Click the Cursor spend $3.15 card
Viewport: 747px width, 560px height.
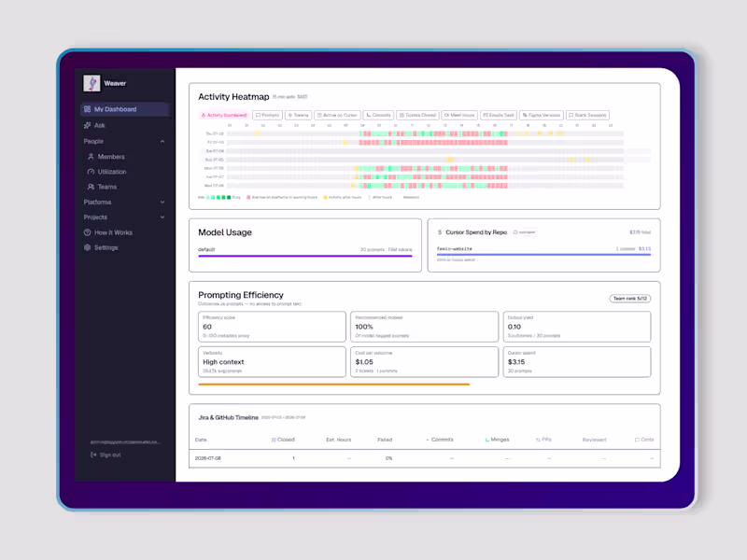(x=577, y=362)
